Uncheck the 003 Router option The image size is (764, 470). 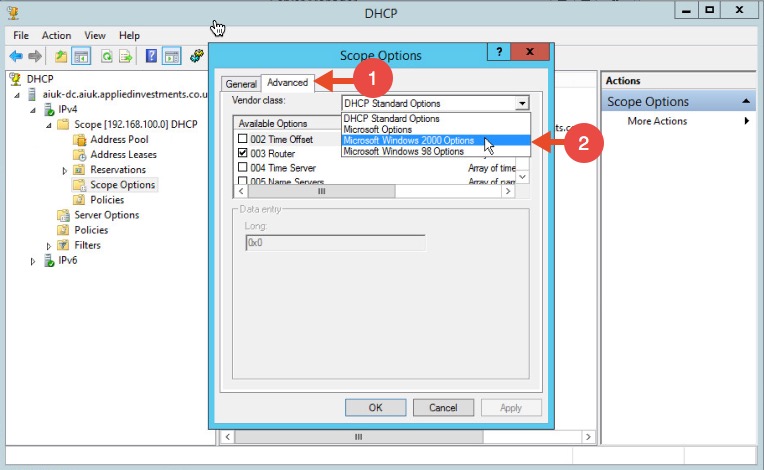pos(243,153)
